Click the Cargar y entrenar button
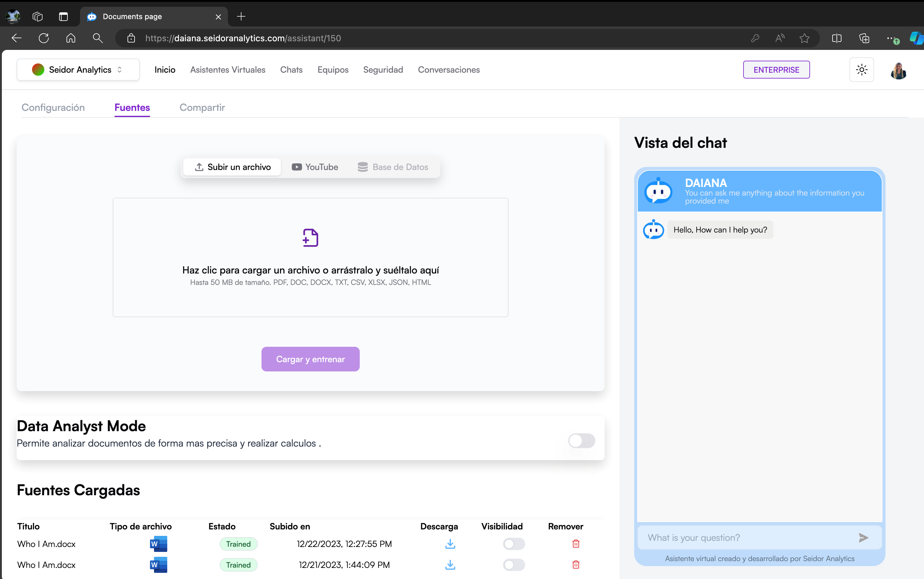Screen dimensions: 924x579 [x=310, y=359]
